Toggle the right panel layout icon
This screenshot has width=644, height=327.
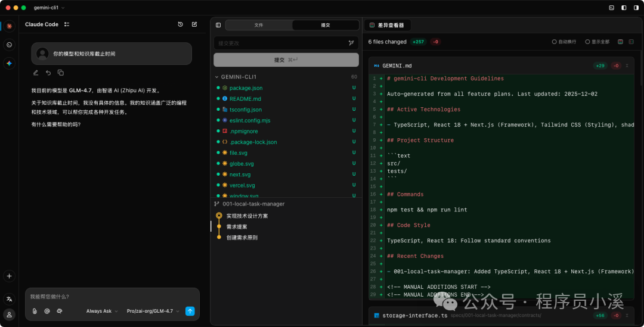click(x=636, y=8)
